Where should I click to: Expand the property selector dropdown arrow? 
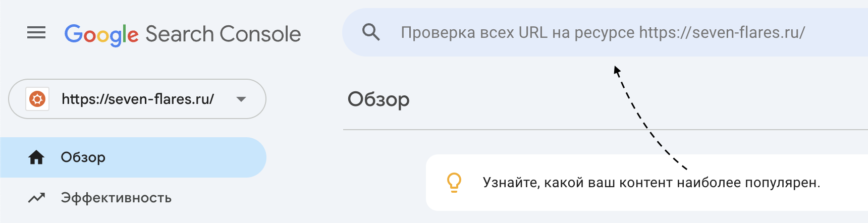click(241, 99)
